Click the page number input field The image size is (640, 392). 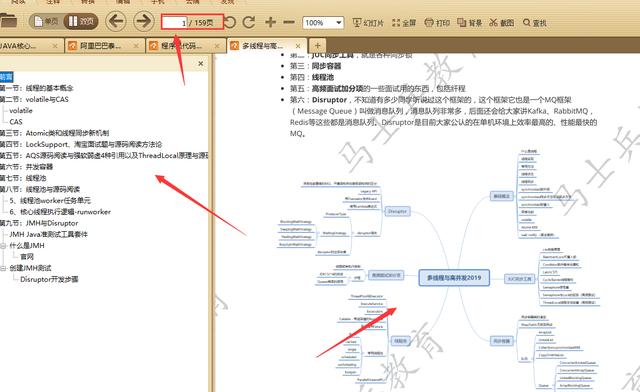[x=175, y=22]
